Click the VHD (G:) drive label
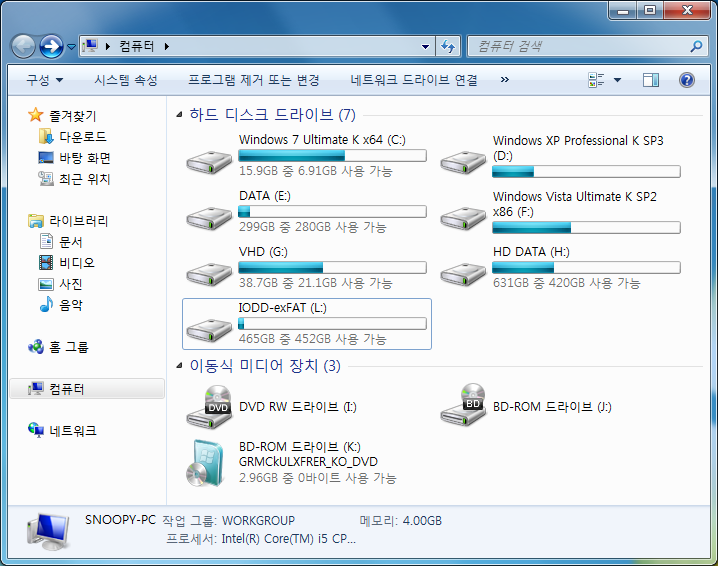Image resolution: width=718 pixels, height=566 pixels. [263, 252]
